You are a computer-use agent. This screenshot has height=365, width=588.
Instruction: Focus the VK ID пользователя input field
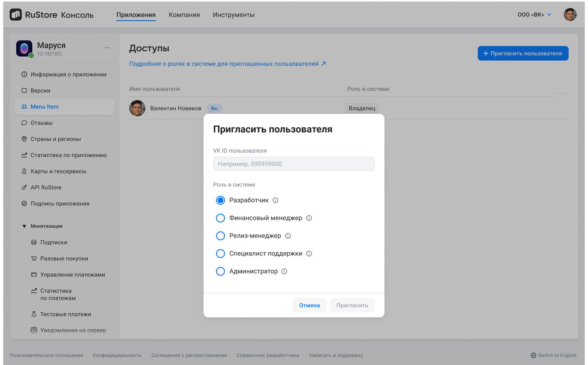(x=294, y=164)
